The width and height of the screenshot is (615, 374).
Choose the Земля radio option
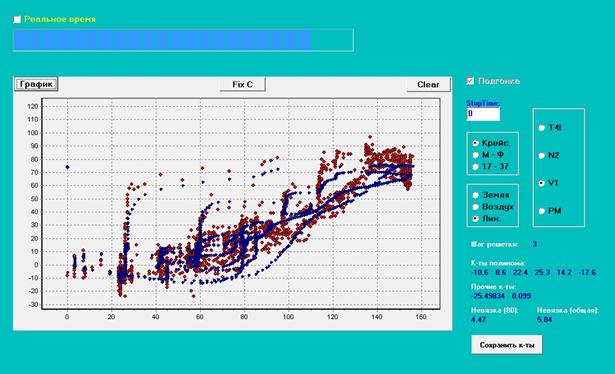[476, 195]
